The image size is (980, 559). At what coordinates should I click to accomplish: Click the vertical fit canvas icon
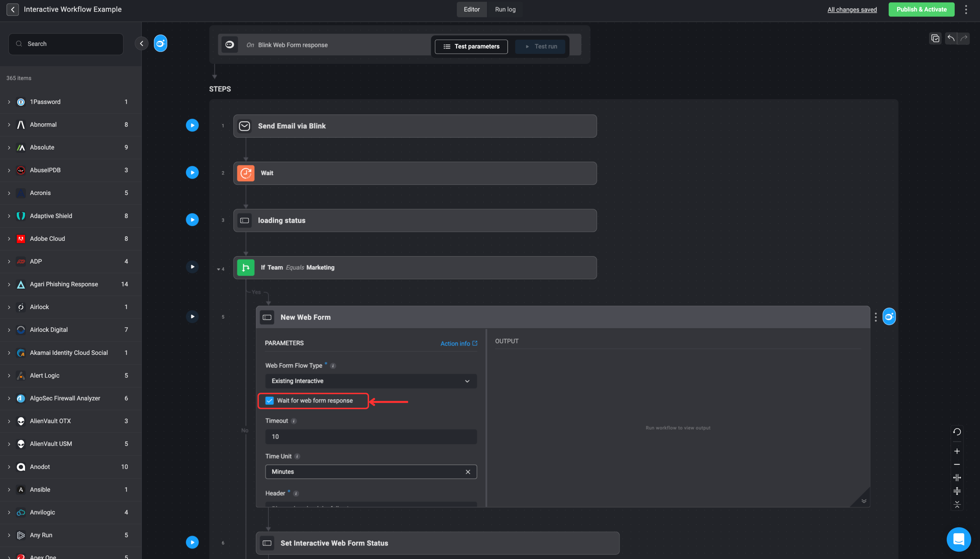(957, 491)
